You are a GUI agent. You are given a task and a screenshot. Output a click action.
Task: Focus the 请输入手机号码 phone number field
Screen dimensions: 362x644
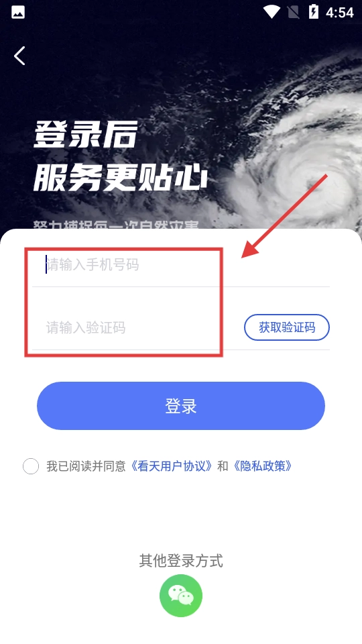[181, 265]
